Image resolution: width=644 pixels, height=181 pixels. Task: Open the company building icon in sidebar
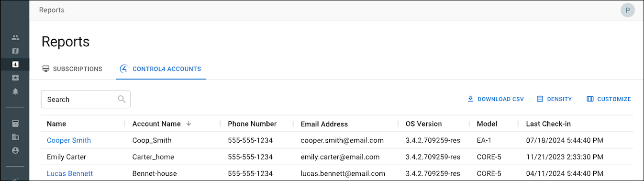pos(15,137)
